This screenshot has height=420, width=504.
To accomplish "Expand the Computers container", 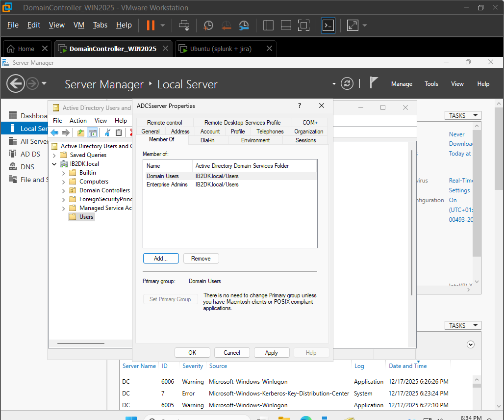I will click(x=63, y=182).
